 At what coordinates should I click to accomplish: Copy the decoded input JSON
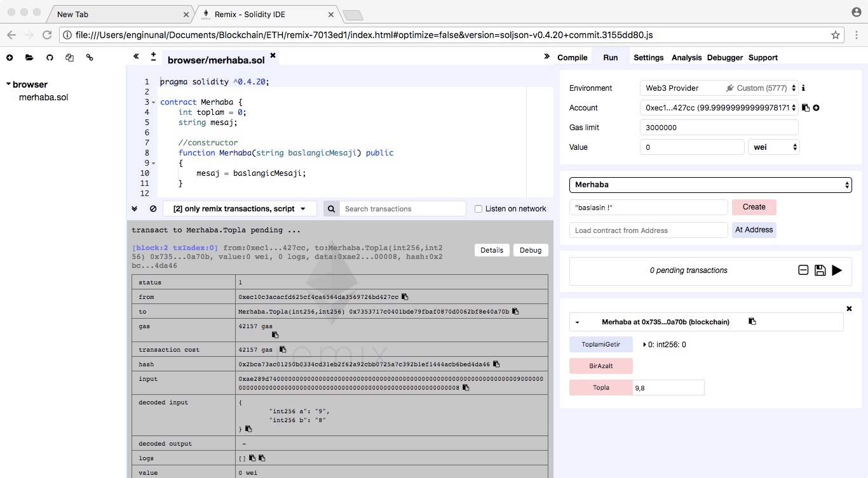click(248, 429)
